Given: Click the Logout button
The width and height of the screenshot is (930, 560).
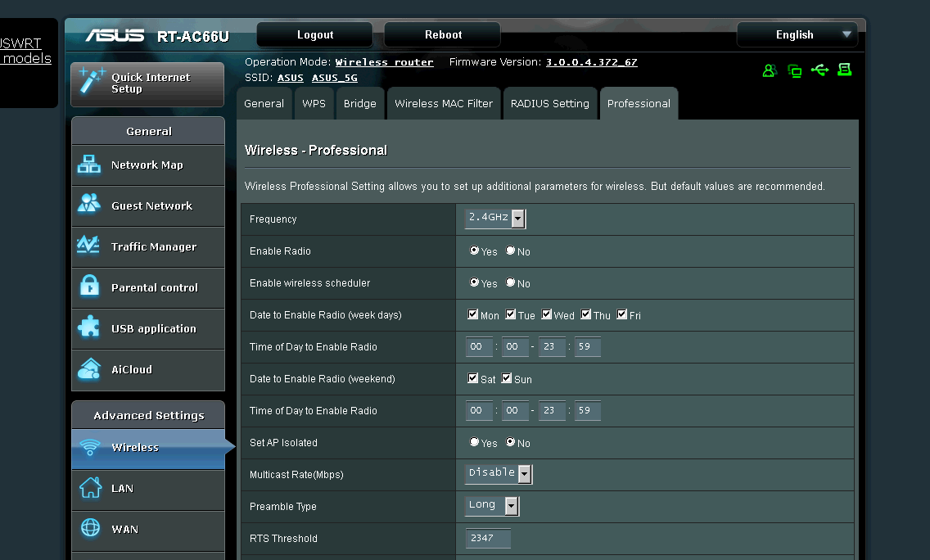Looking at the screenshot, I should (315, 35).
